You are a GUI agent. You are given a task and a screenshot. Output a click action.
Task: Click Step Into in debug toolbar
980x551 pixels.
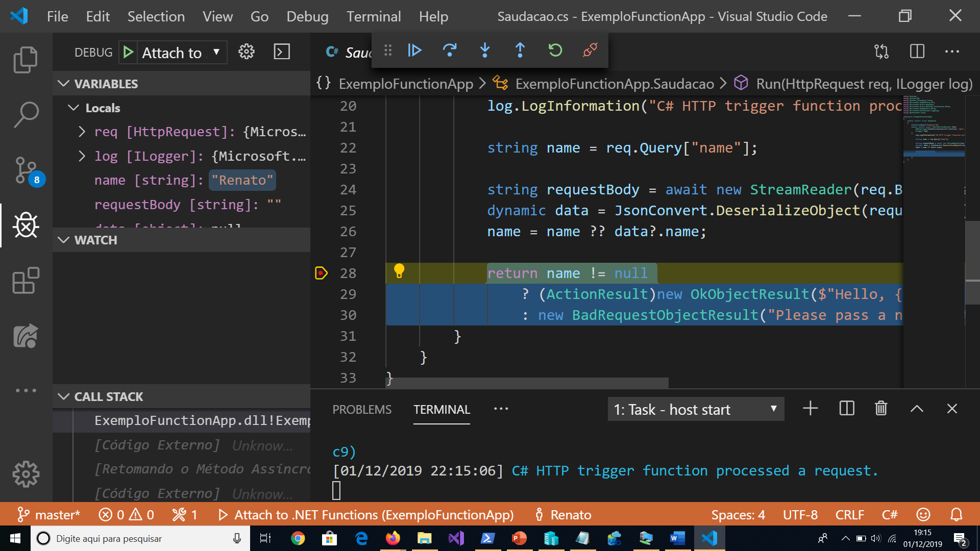[485, 50]
